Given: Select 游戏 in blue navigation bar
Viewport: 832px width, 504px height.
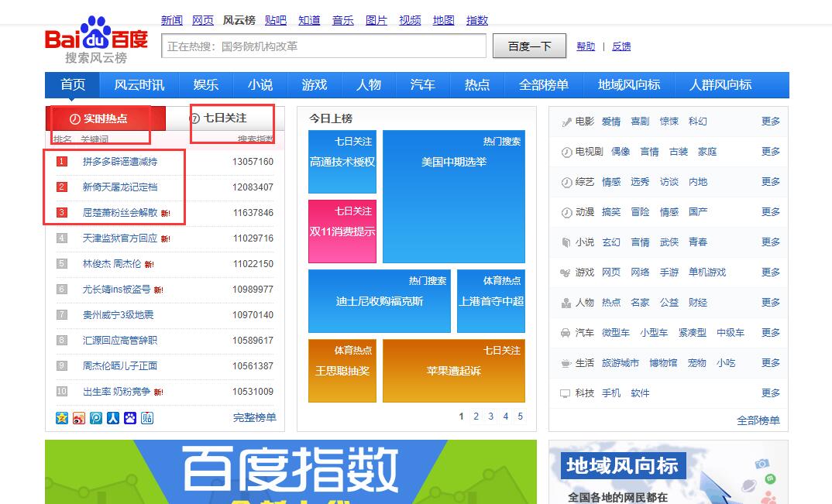Looking at the screenshot, I should tap(314, 85).
